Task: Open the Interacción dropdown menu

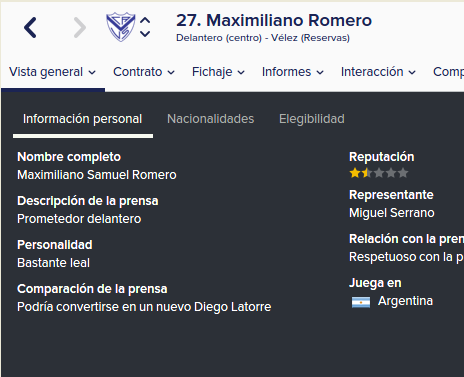Action: point(378,72)
